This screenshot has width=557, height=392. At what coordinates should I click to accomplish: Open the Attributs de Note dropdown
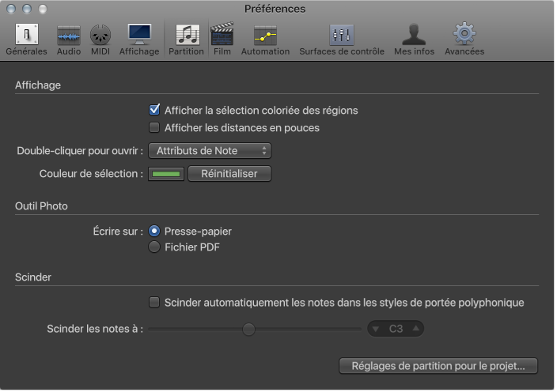point(210,150)
